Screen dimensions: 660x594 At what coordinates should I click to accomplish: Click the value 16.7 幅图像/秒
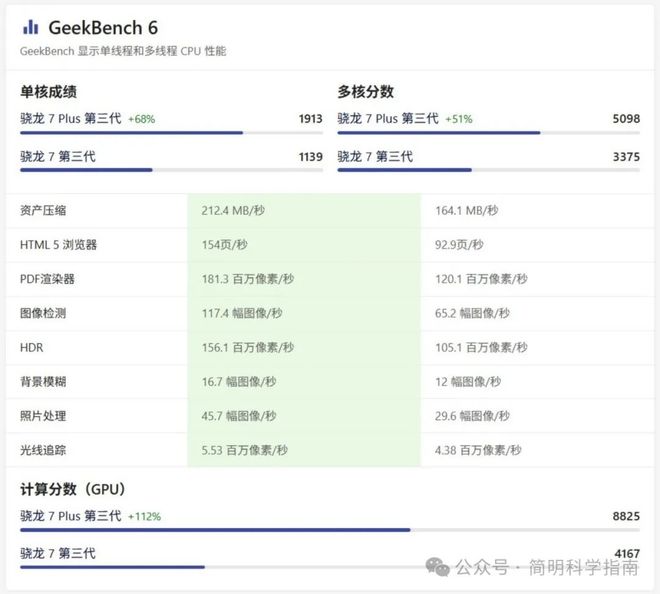coord(239,382)
